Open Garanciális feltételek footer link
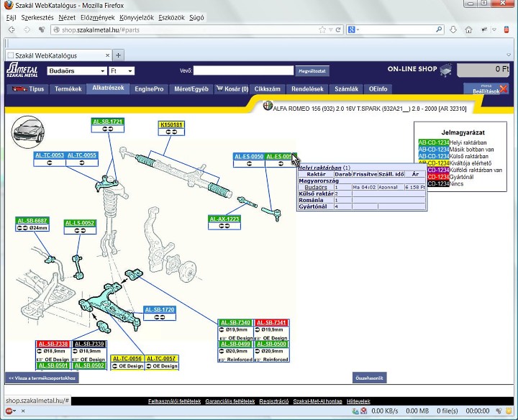518x420 pixels. [x=230, y=401]
